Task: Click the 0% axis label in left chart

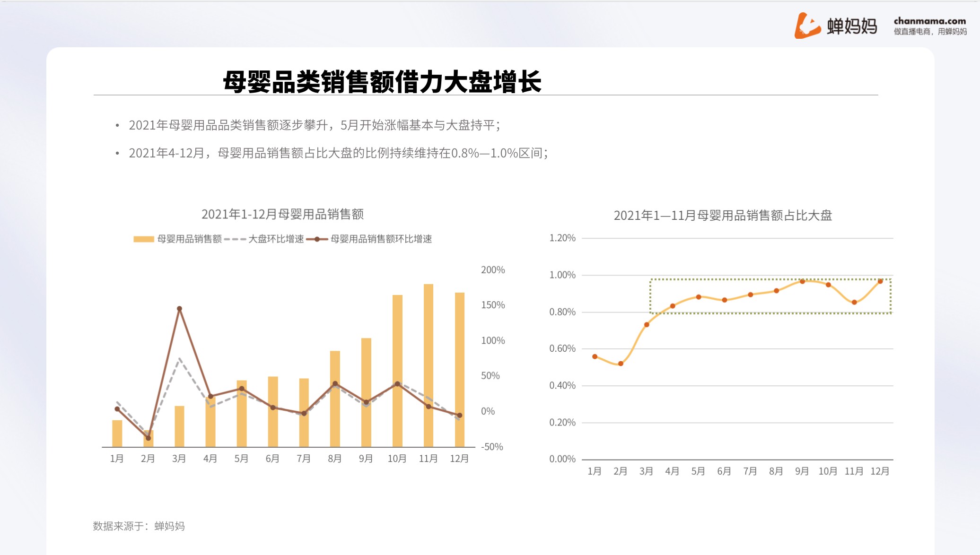Action: click(488, 412)
